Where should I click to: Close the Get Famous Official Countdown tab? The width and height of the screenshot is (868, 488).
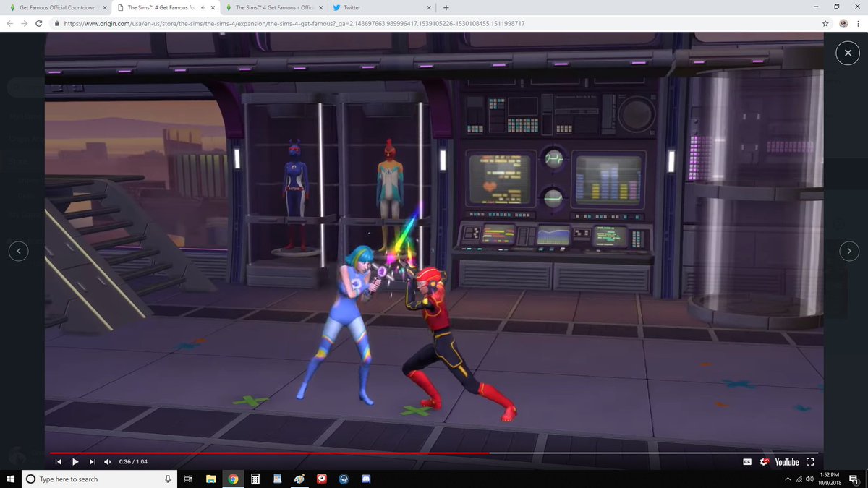(x=106, y=7)
